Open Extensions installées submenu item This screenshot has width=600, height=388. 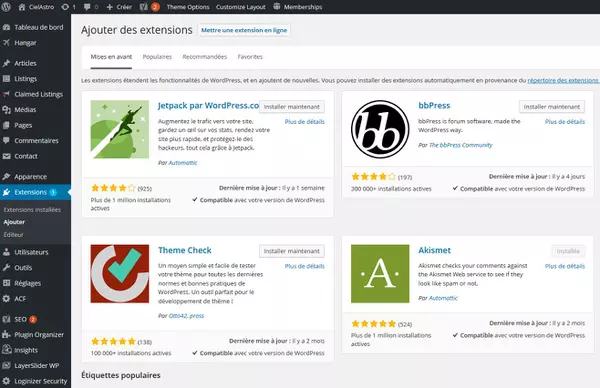coord(32,210)
